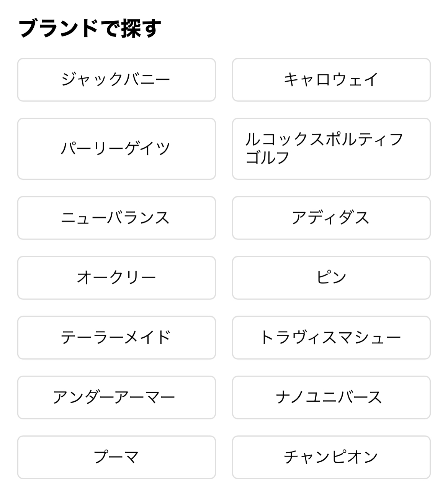
Task: Choose the ナノユニバース brand
Action: pos(331,397)
